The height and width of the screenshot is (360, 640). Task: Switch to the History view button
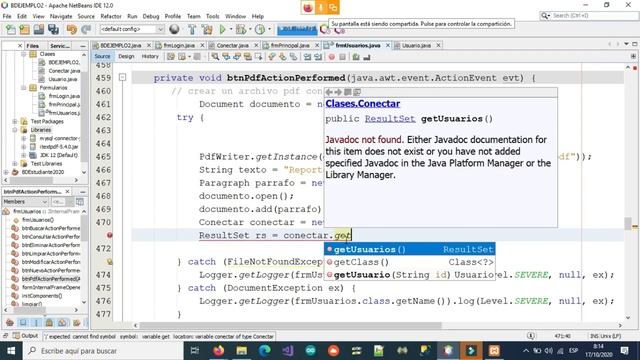(150, 57)
